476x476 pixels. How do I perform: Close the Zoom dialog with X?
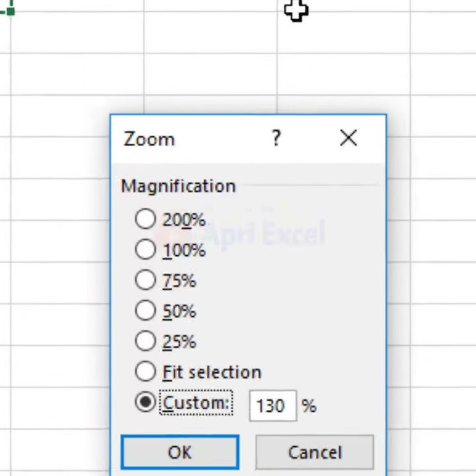[x=348, y=138]
